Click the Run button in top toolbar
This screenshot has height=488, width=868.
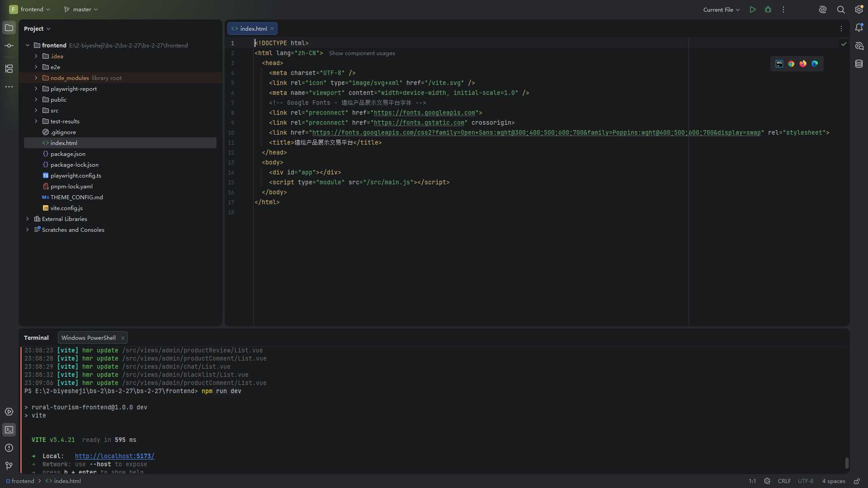point(753,9)
